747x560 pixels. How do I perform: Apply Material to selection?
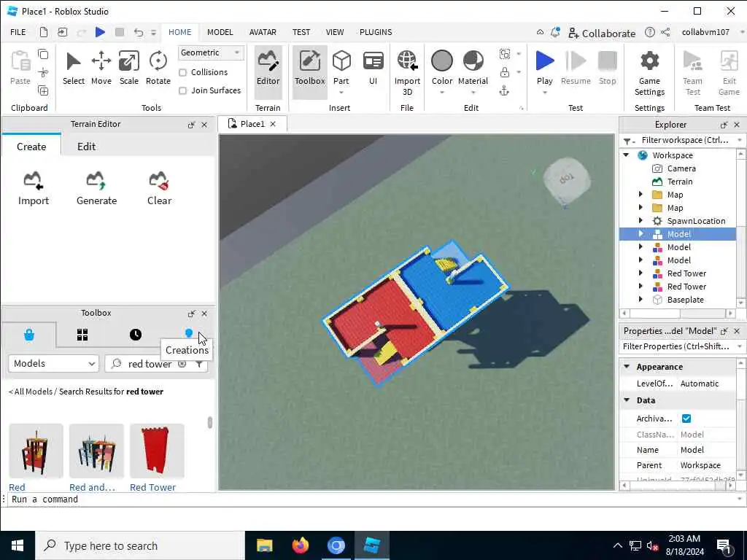pos(473,69)
